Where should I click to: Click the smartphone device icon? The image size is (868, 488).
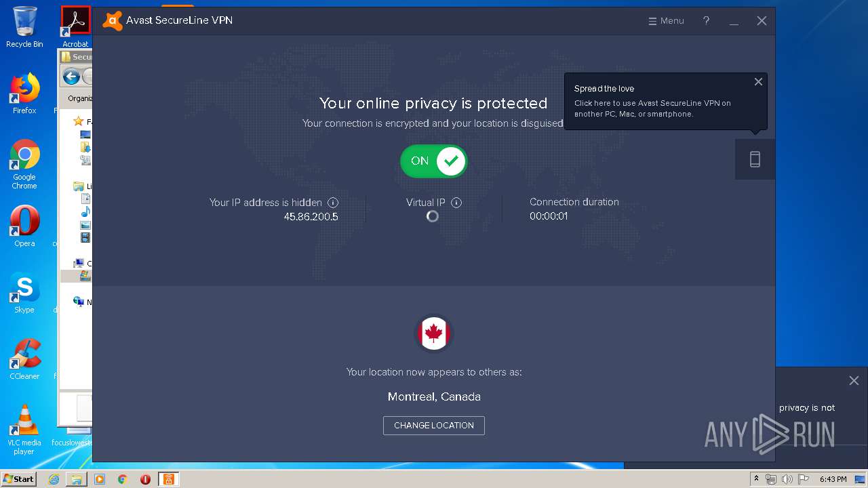coord(755,159)
